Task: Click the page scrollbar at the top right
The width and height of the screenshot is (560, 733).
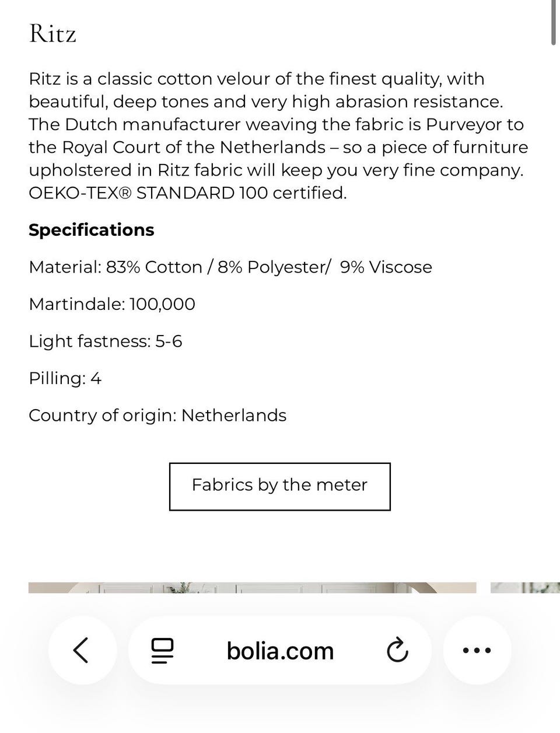Action: [x=553, y=22]
